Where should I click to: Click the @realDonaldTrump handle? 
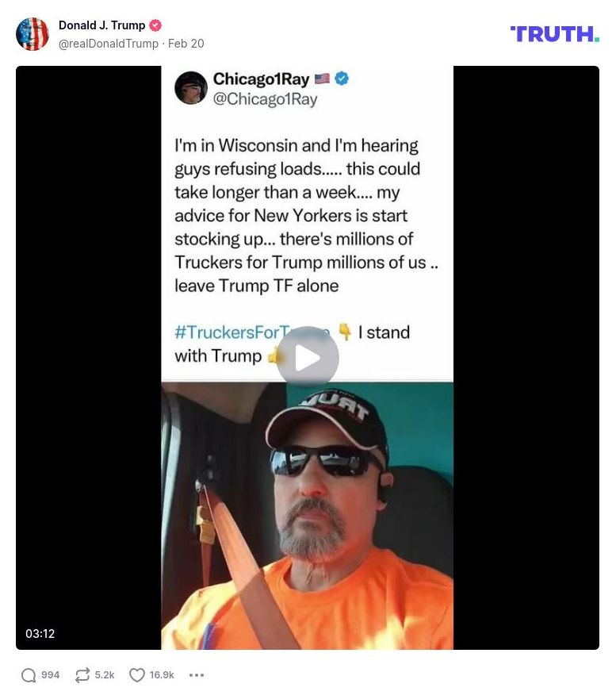[x=109, y=44]
